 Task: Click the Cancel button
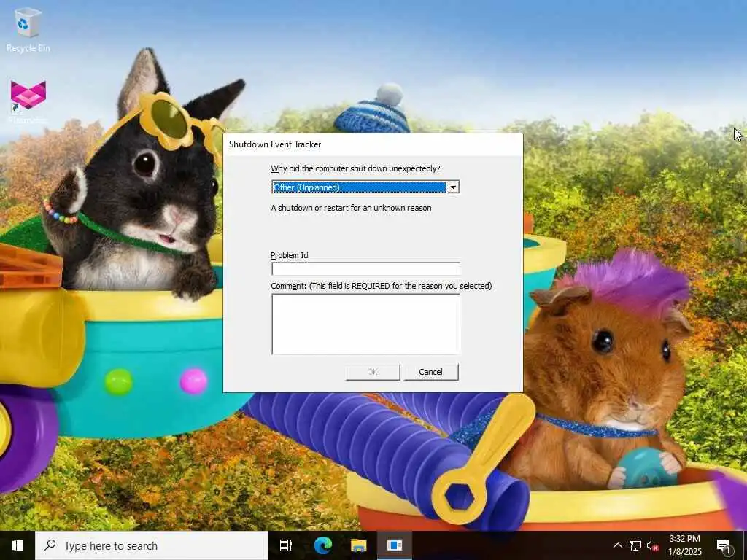pyautogui.click(x=431, y=372)
